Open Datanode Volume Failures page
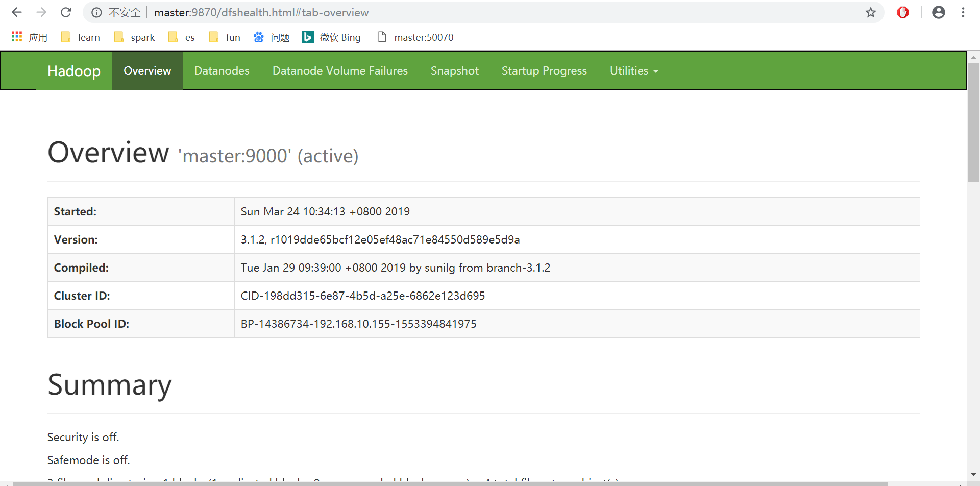The image size is (980, 486). (x=340, y=70)
